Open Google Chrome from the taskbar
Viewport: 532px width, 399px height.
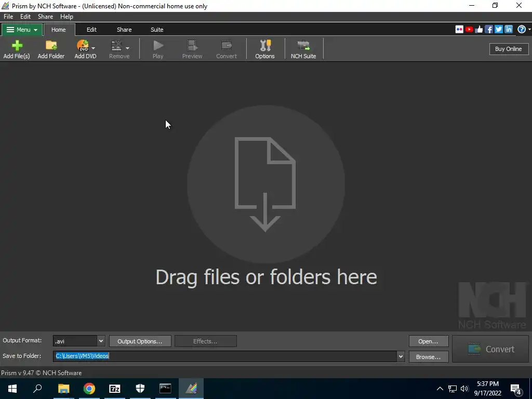[89, 389]
